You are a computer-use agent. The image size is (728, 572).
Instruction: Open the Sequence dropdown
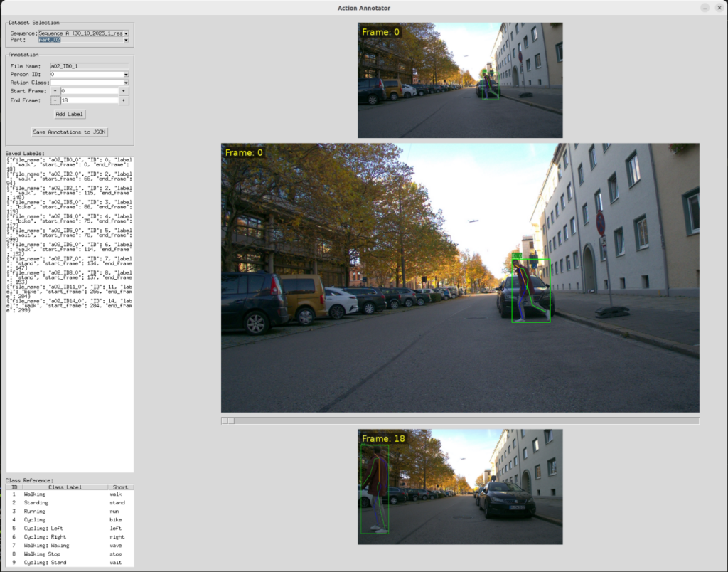(83, 33)
